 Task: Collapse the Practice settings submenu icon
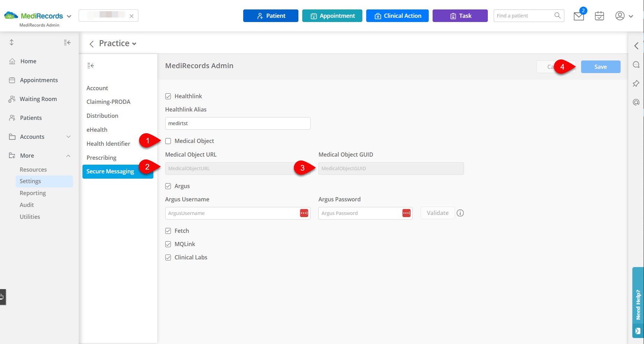(x=91, y=65)
